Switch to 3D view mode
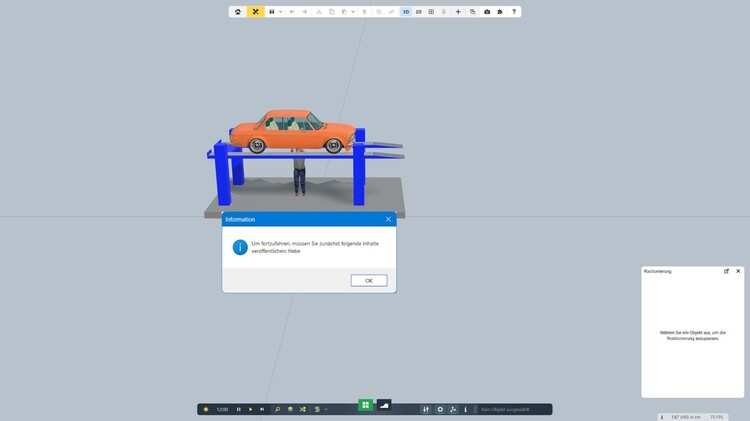 click(x=406, y=12)
